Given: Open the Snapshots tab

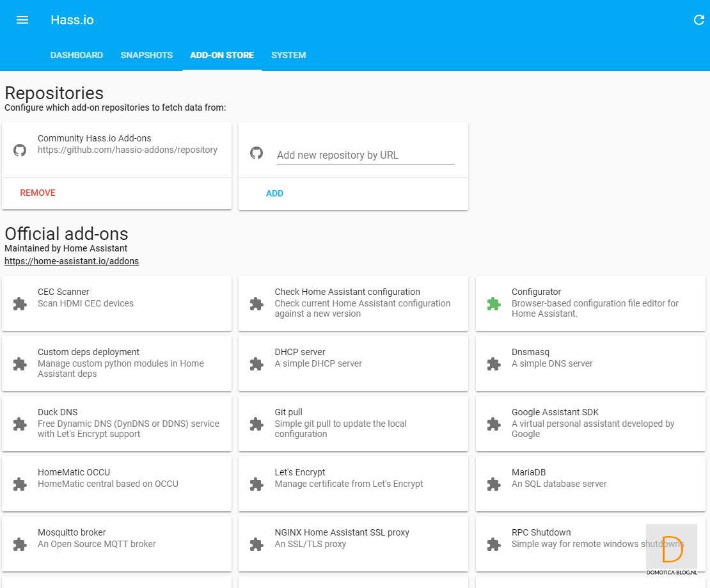Looking at the screenshot, I should [x=146, y=55].
